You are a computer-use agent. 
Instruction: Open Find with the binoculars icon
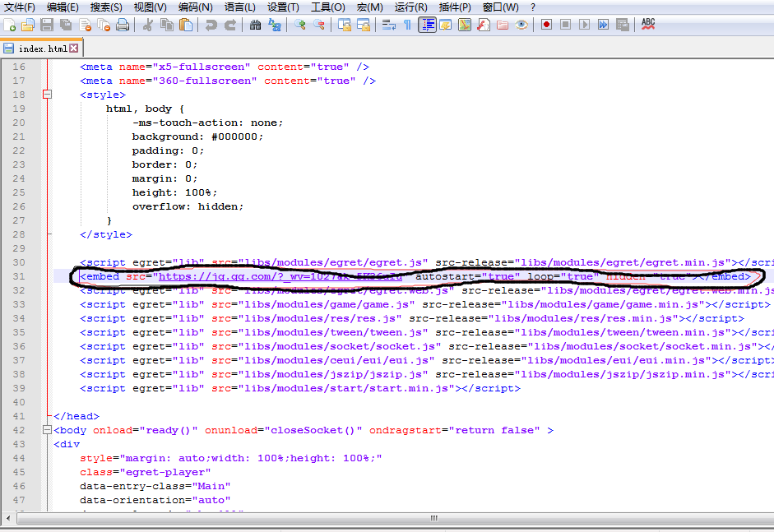[x=255, y=25]
